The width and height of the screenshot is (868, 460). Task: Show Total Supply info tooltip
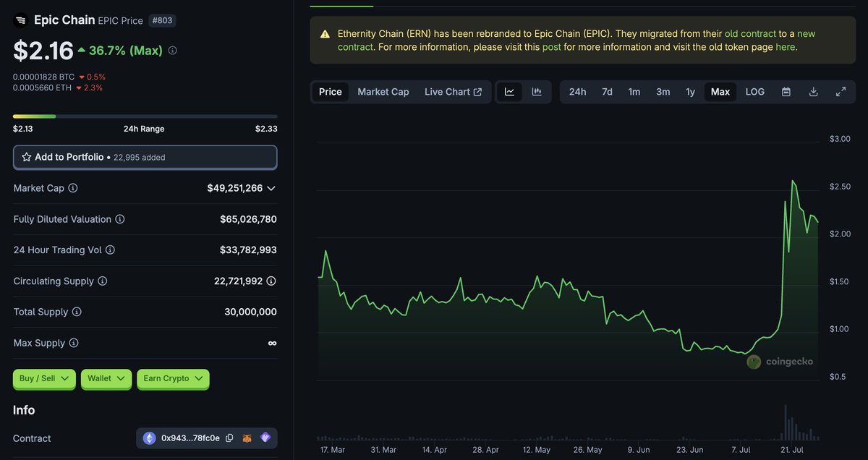click(x=77, y=312)
